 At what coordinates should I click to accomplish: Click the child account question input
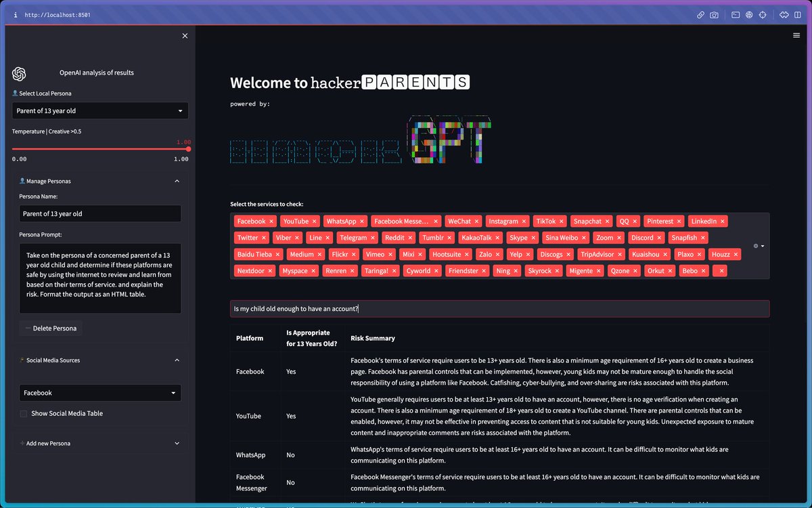499,309
